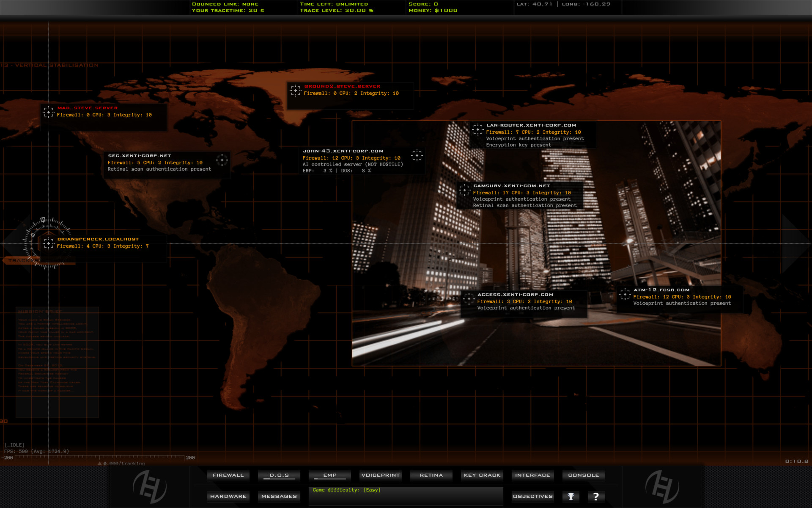Open the CONSOLE
The width and height of the screenshot is (812, 508).
tap(583, 475)
